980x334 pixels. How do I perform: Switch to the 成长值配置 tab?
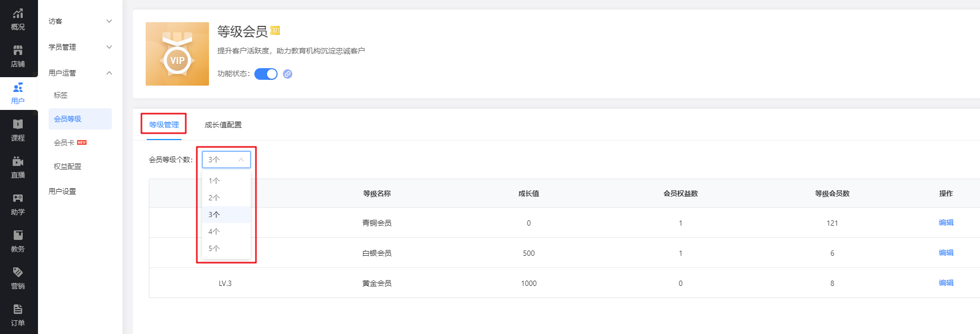(x=223, y=125)
